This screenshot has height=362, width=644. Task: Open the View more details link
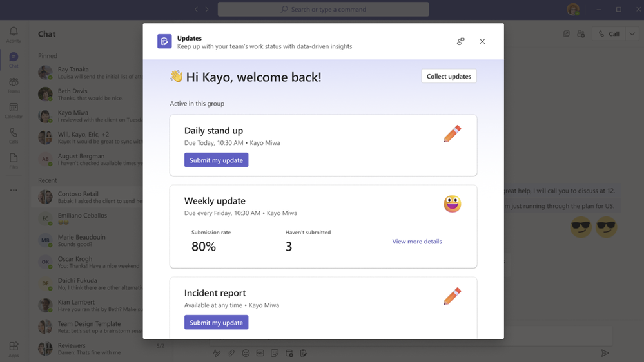(x=417, y=242)
